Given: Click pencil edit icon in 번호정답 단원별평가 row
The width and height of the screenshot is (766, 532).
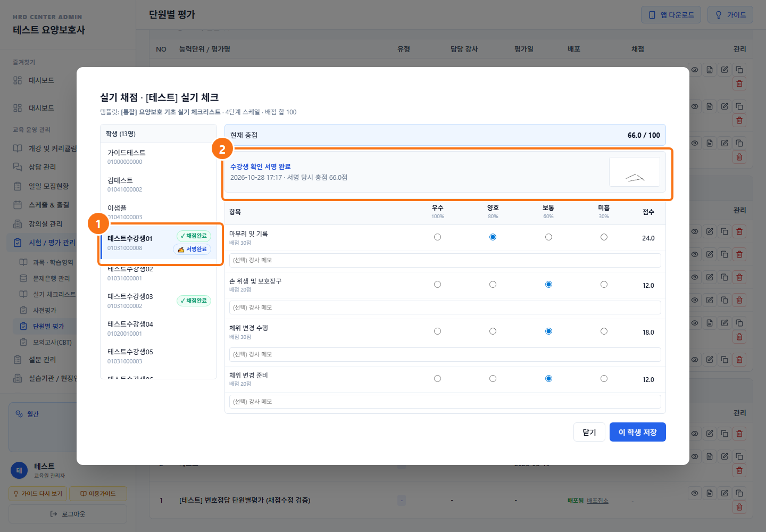Looking at the screenshot, I should (x=725, y=493).
